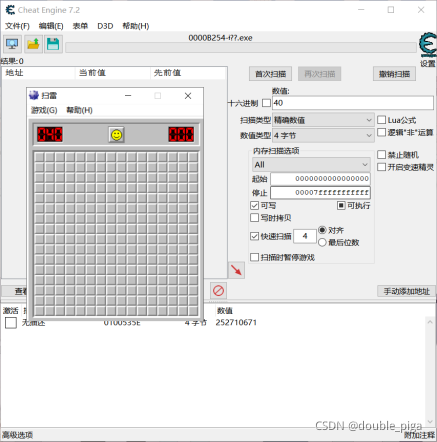
Task: Click the fast scan alignment field
Action: coord(305,236)
